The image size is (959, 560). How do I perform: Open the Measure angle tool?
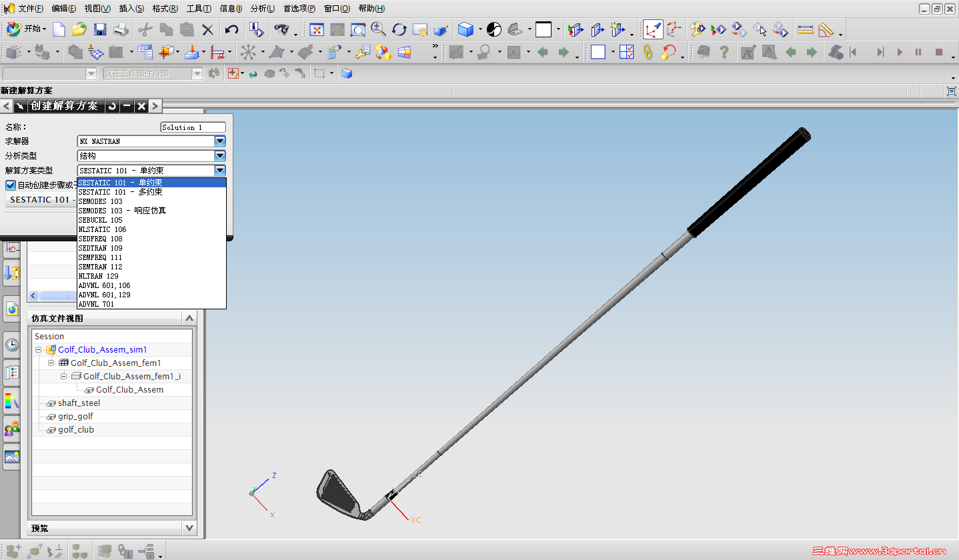826,29
